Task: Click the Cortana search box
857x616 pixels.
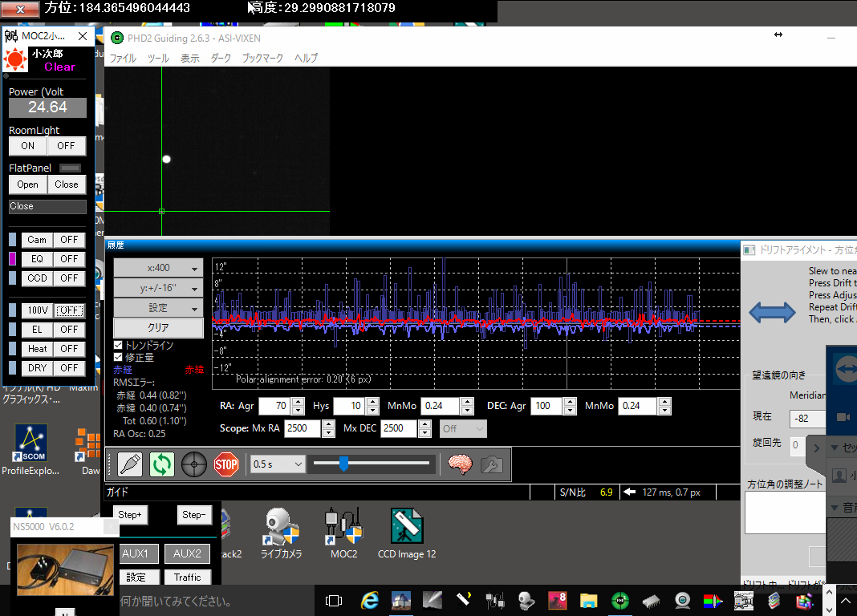Action: coord(217,602)
